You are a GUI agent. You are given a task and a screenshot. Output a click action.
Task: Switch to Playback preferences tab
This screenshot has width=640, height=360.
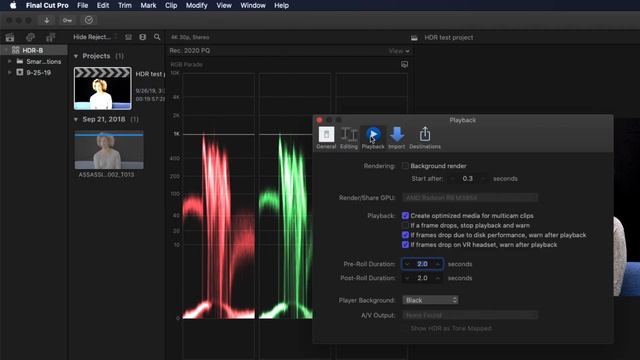coord(373,138)
